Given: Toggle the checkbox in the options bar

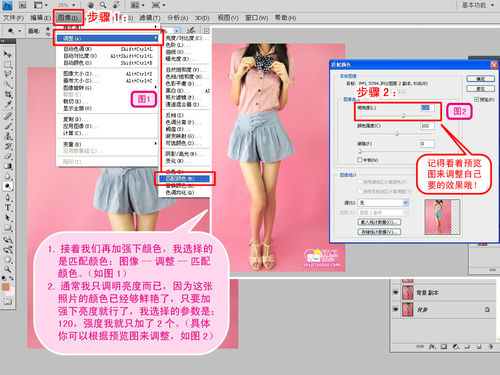Looking at the screenshot, I should [x=207, y=31].
